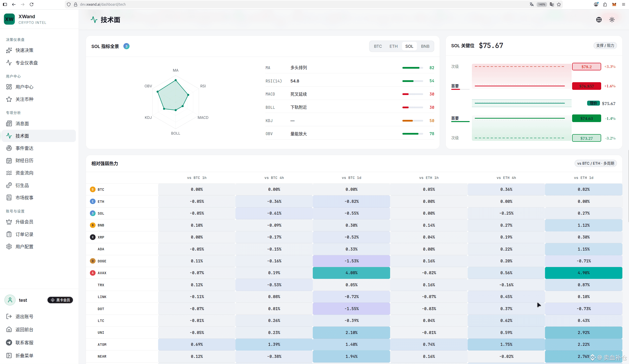Click the 订单记录 clipboard icon
Screen dimensions: 629x364
pyautogui.click(x=9, y=234)
